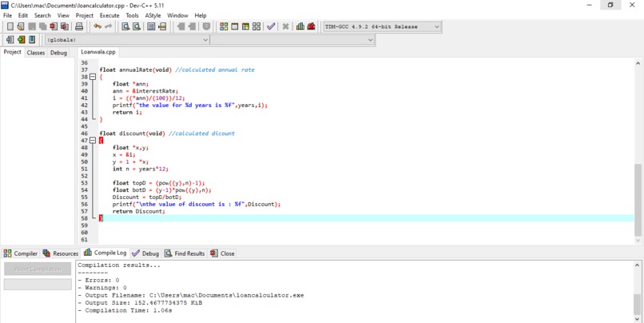Click the editor vertical scrollbar thumb
The height and width of the screenshot is (323, 644).
638,200
